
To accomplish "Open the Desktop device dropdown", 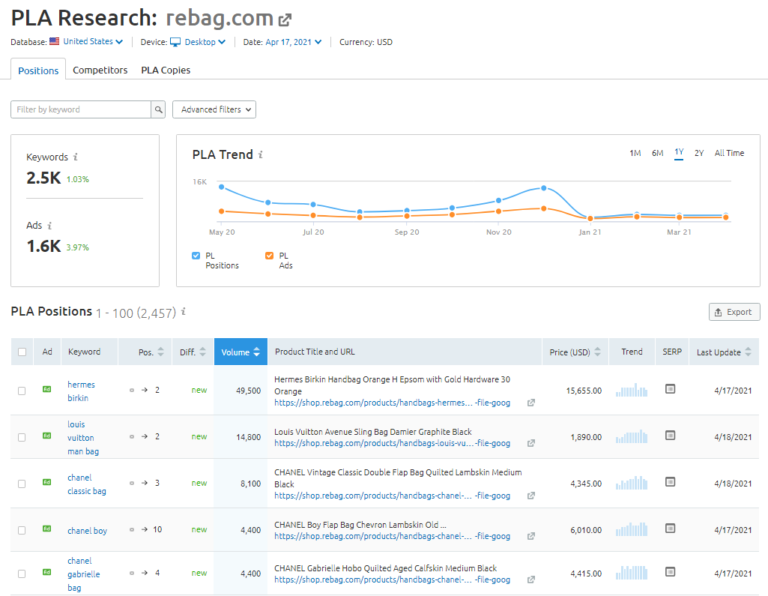I will coord(198,42).
